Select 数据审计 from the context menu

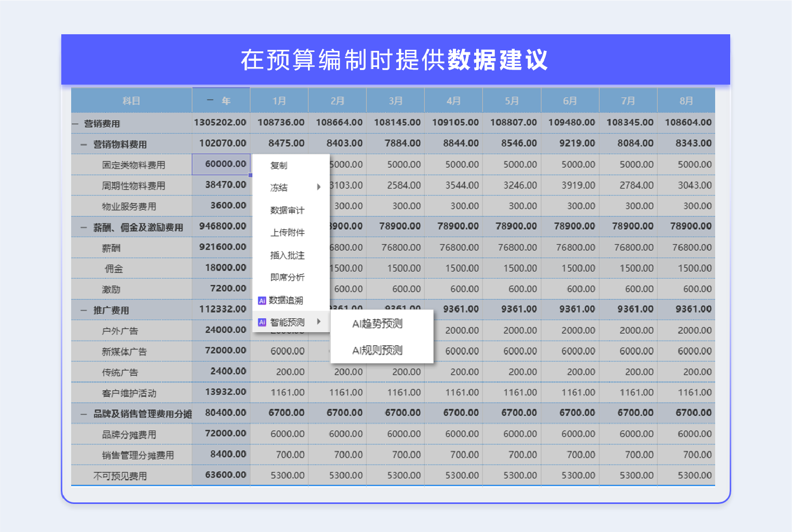(x=291, y=210)
